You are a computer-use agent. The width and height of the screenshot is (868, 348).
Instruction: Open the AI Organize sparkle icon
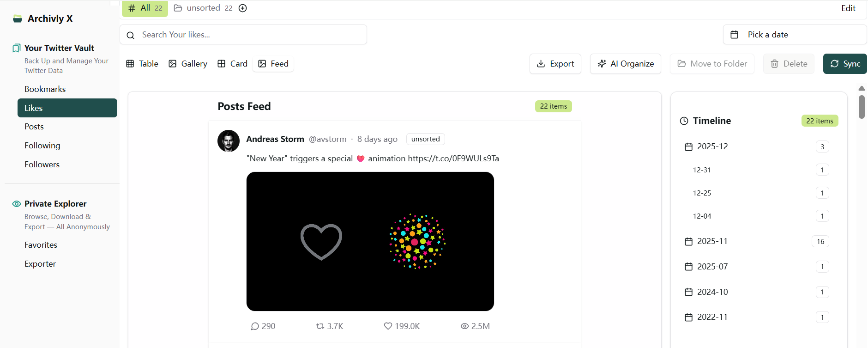602,63
